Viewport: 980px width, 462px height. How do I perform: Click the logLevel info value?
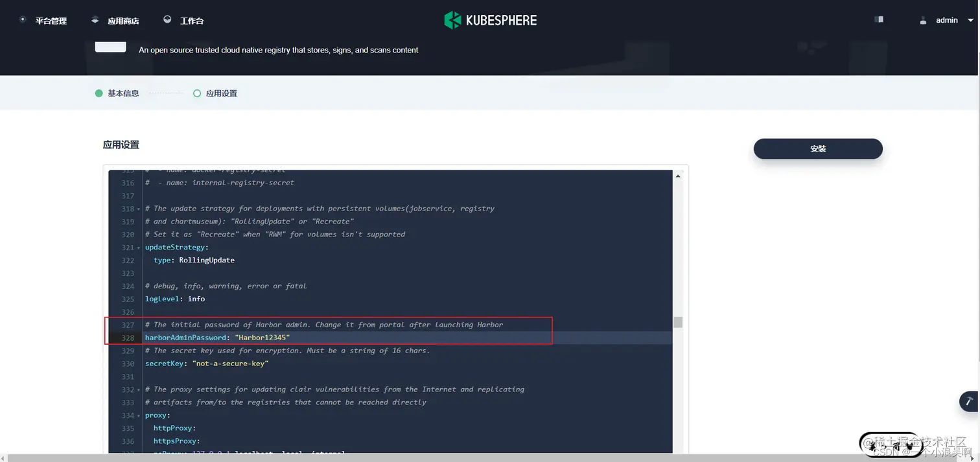pos(196,299)
